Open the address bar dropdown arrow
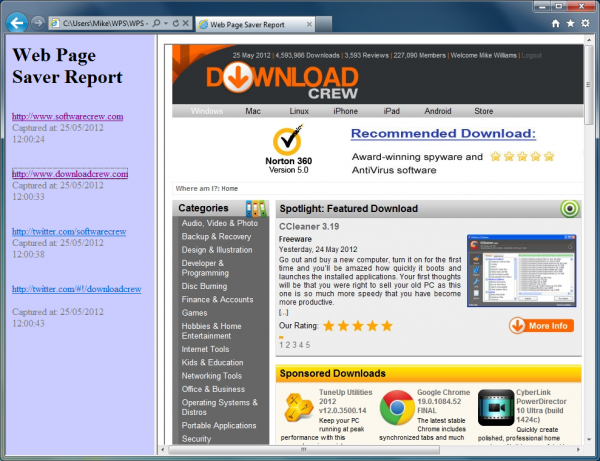 pos(166,23)
